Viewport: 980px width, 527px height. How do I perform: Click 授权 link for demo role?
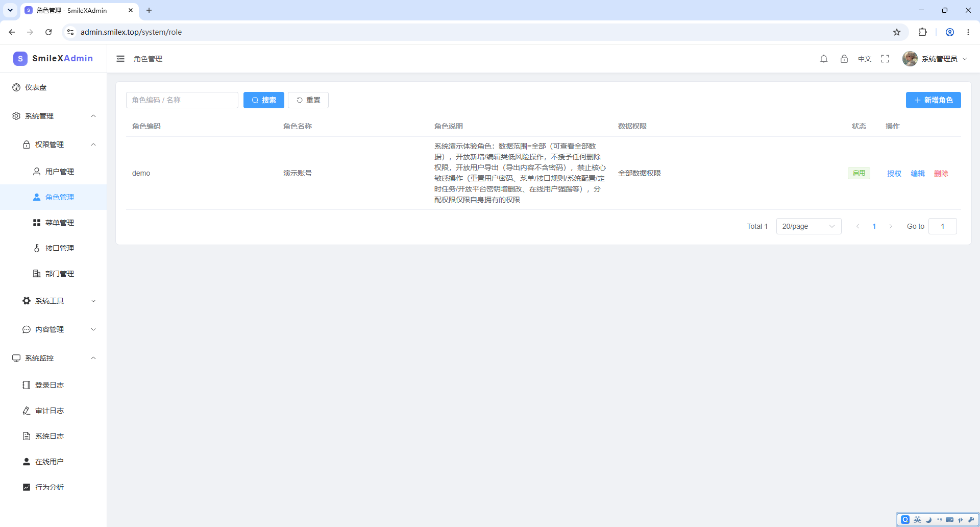point(894,174)
